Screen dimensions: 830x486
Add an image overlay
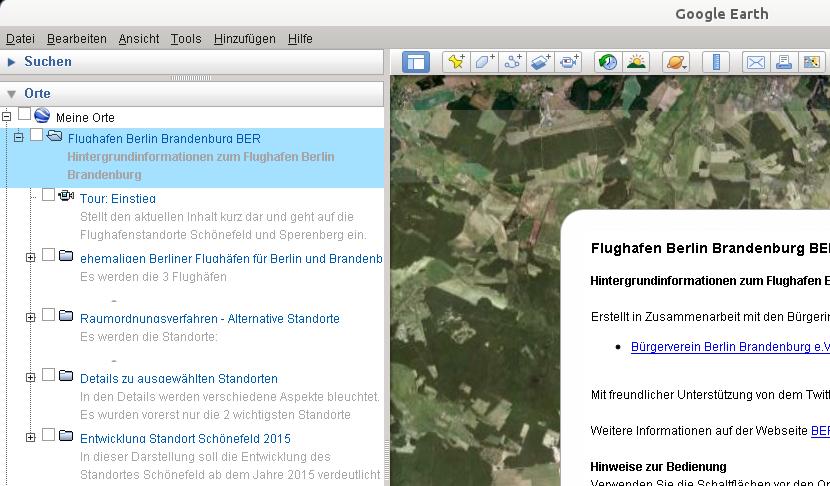click(x=540, y=62)
